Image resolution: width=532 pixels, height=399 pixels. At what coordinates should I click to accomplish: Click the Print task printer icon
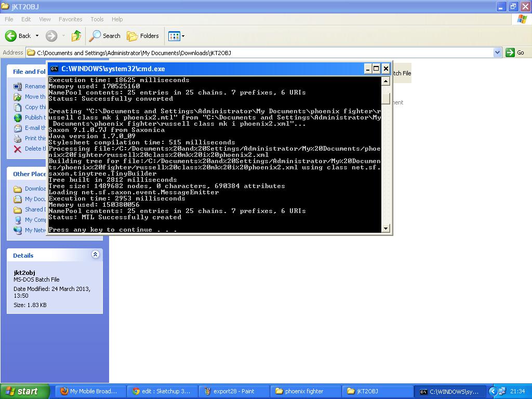[18, 138]
